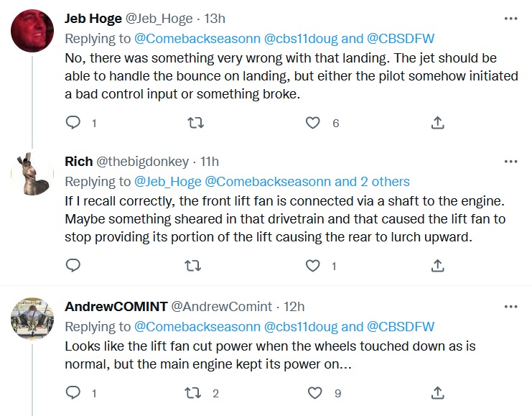The width and height of the screenshot is (532, 416).
Task: View Rich's donkey avatar profile
Action: coord(34,172)
